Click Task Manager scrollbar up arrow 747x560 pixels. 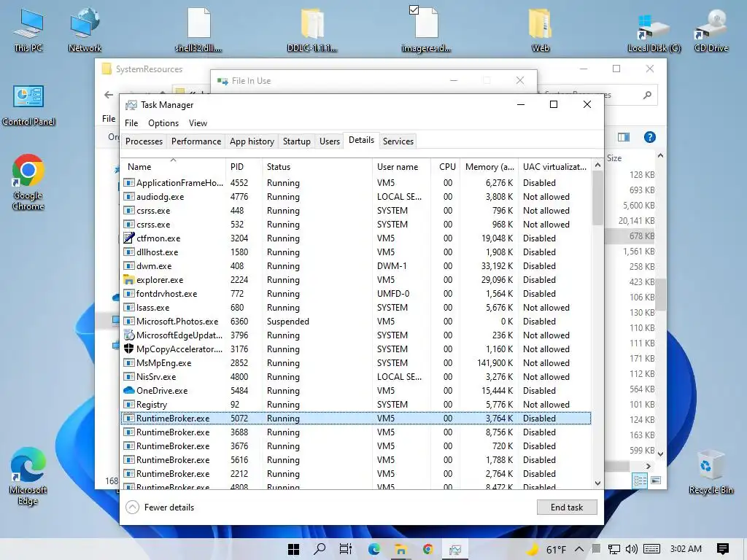[597, 165]
